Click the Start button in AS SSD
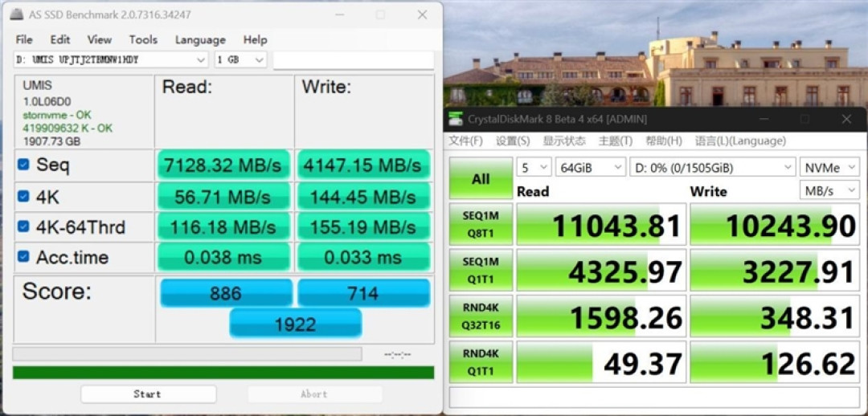This screenshot has width=868, height=416. [x=148, y=394]
